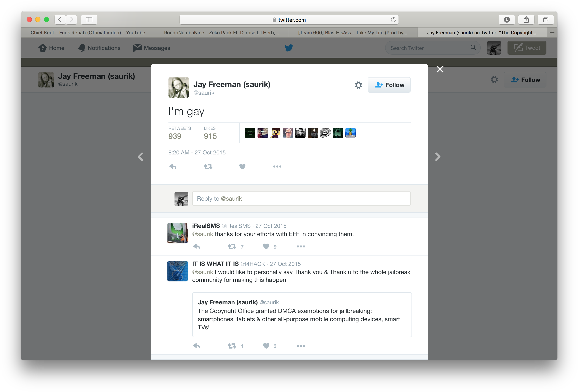
Task: Like the I4HACK reply
Action: pyautogui.click(x=266, y=346)
